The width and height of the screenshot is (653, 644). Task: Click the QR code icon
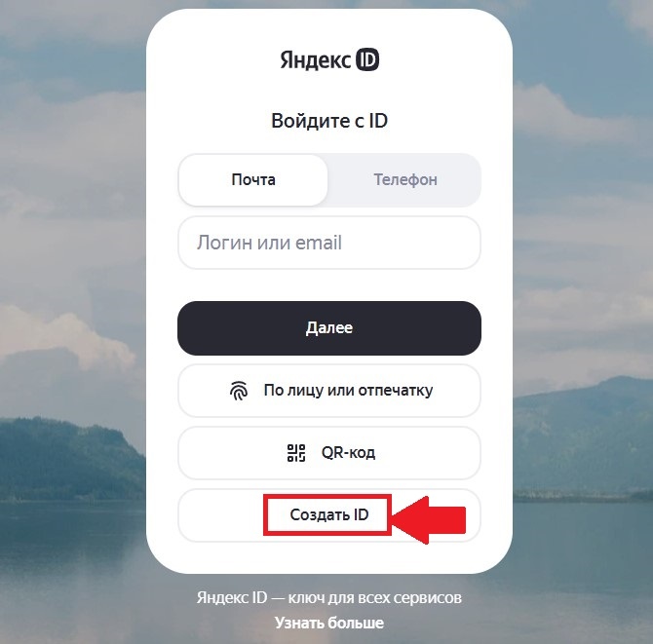[x=296, y=453]
